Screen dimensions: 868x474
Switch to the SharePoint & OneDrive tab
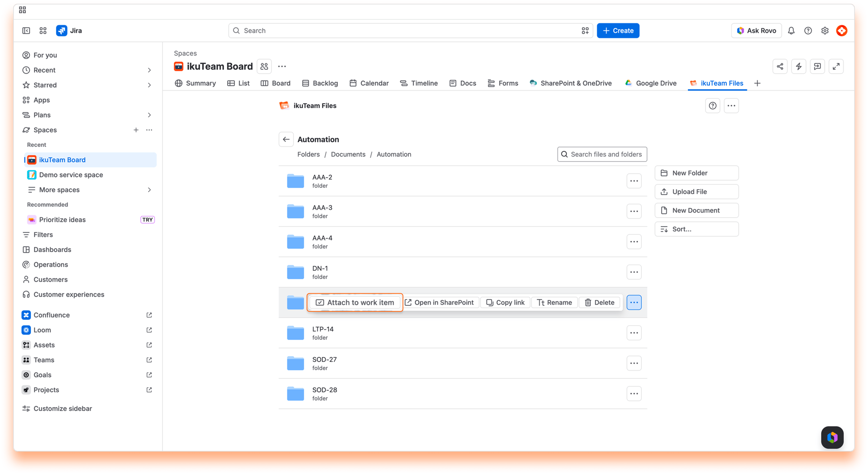click(571, 83)
